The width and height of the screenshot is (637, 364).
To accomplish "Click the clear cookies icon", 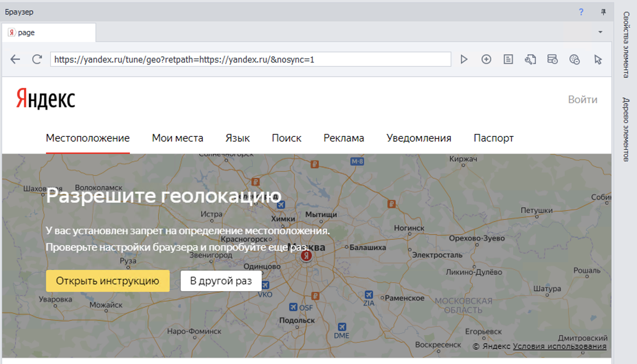I will click(574, 59).
